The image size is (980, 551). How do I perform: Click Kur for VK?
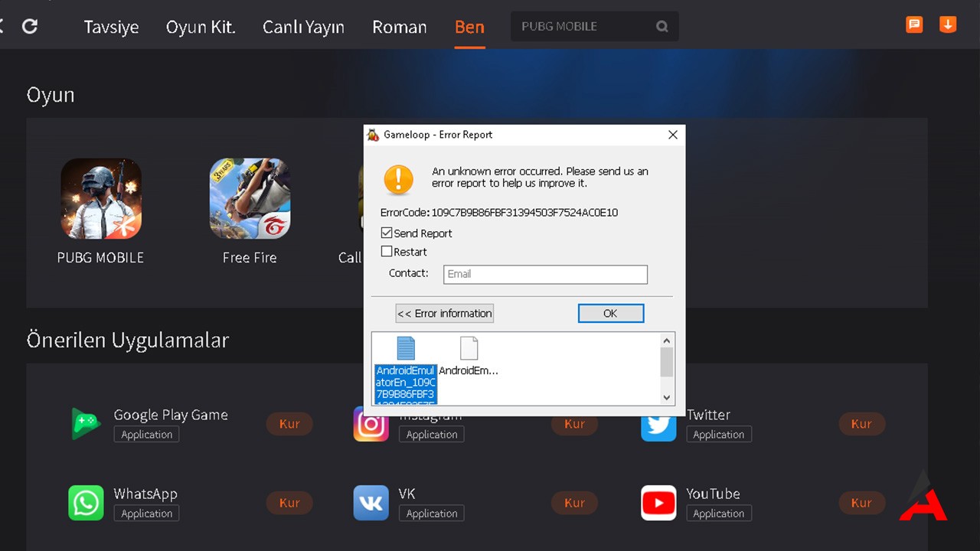[574, 503]
